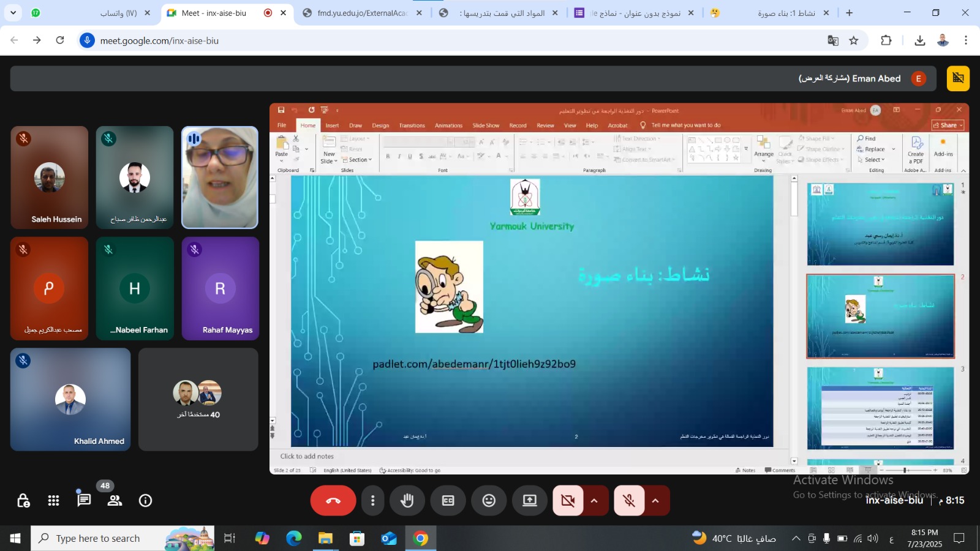The image size is (980, 551).
Task: Click the Save icon in PowerPoint title bar
Action: [x=281, y=110]
